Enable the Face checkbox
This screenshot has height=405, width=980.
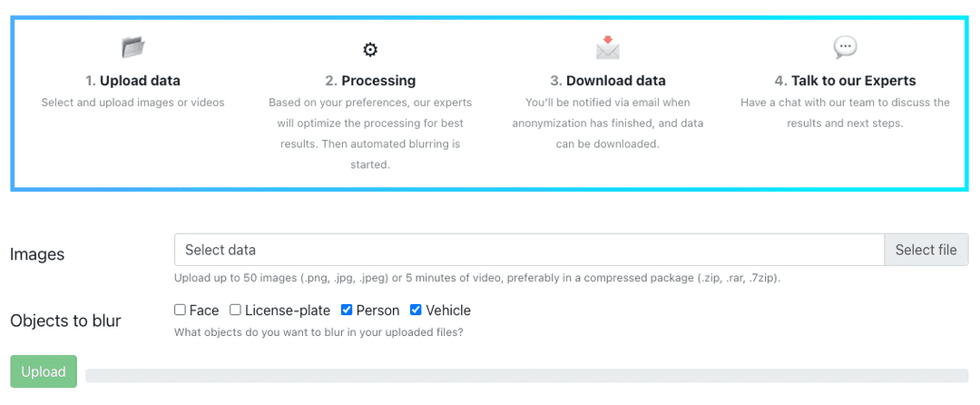[x=180, y=310]
